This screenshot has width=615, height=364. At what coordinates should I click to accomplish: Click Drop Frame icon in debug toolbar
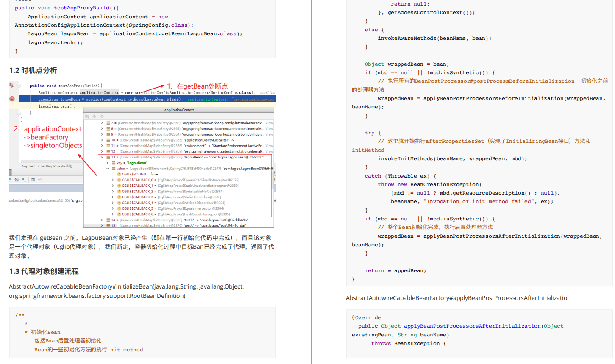click(17, 179)
